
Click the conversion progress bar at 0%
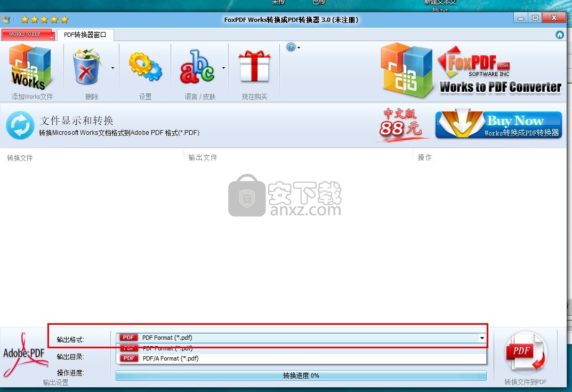coord(301,375)
